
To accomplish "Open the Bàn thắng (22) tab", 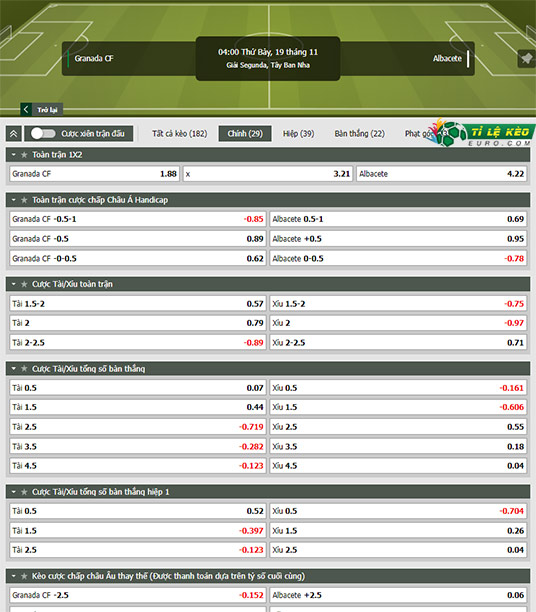I will [359, 133].
